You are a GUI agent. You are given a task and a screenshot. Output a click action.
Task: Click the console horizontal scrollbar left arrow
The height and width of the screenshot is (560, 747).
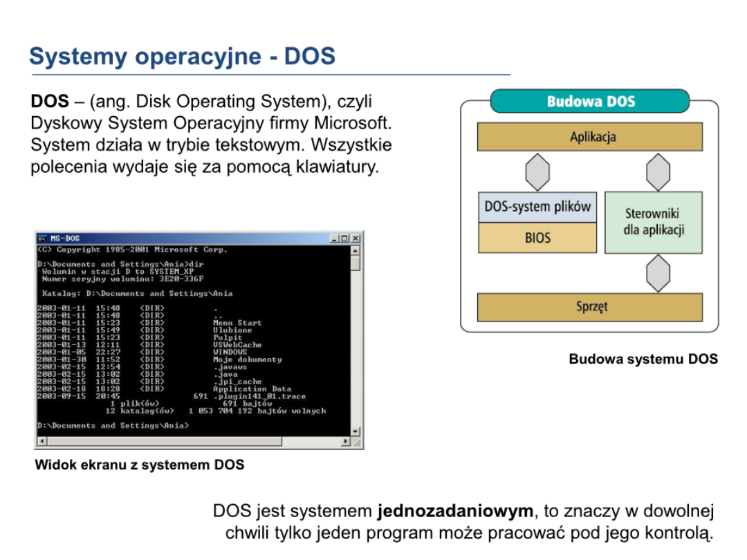coord(41,441)
